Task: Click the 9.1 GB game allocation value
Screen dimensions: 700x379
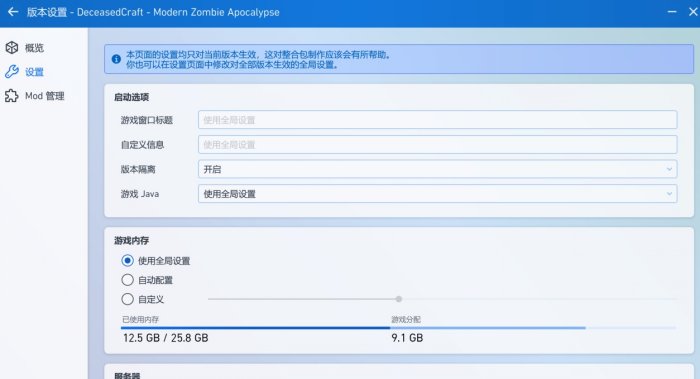Action: pyautogui.click(x=407, y=338)
